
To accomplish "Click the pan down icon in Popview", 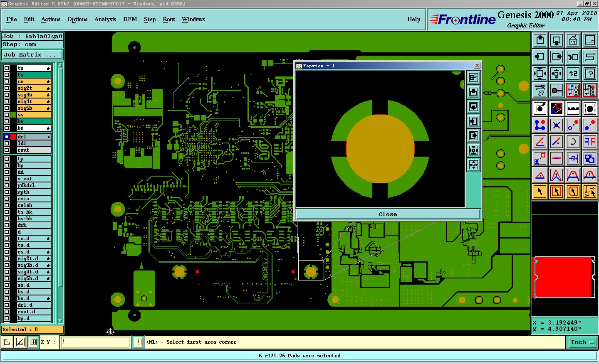I will click(473, 106).
